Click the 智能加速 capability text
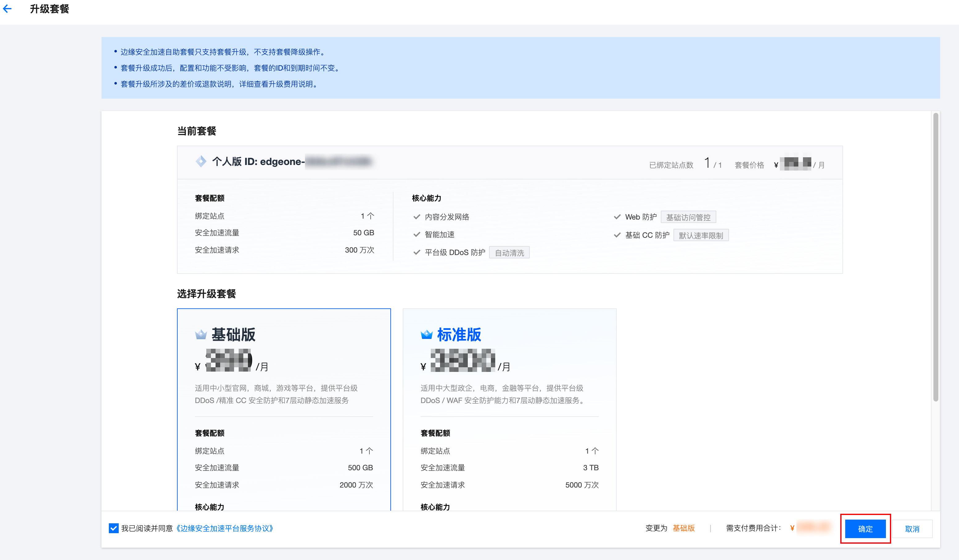 tap(439, 234)
